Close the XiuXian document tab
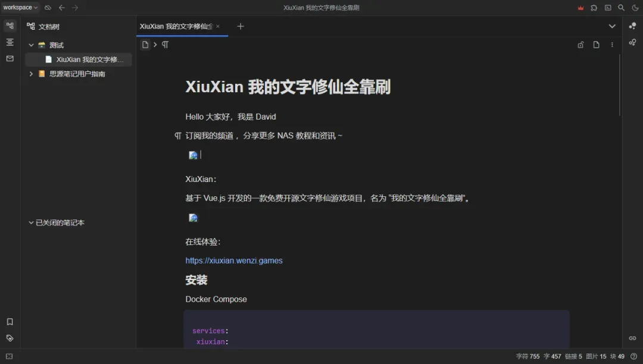 (x=218, y=26)
